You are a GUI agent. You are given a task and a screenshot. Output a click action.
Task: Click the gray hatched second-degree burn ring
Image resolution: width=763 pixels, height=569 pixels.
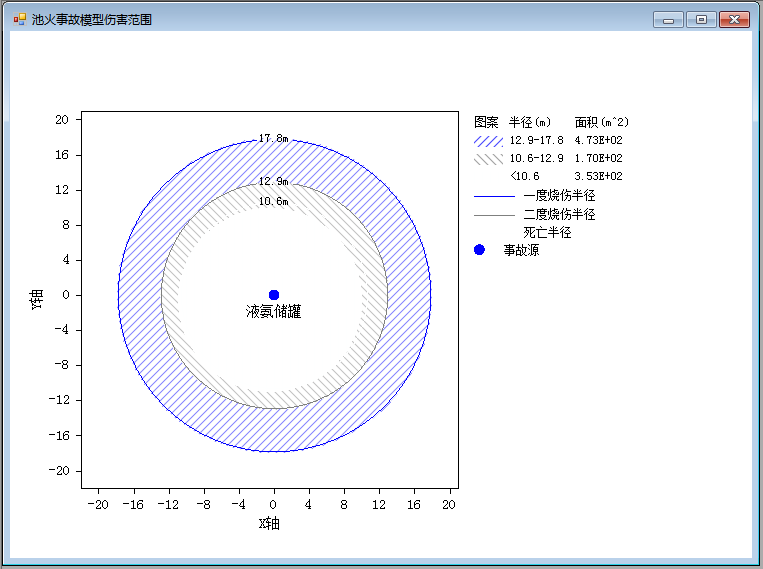click(x=171, y=295)
